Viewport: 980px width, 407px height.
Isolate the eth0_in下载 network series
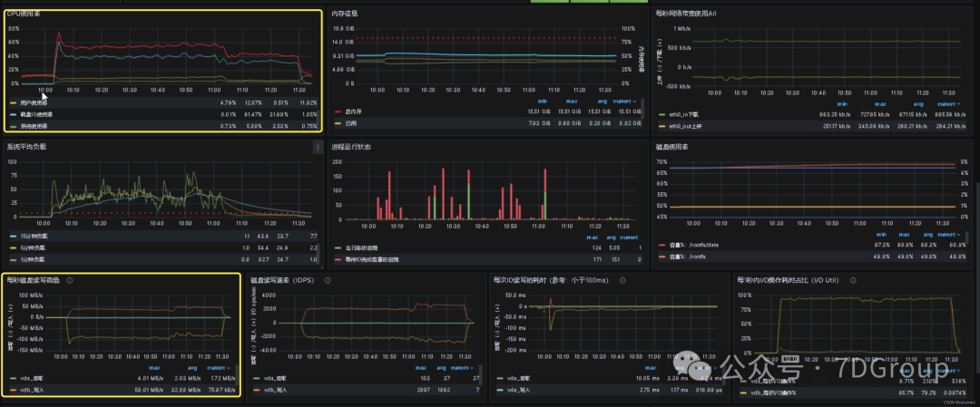pyautogui.click(x=683, y=115)
